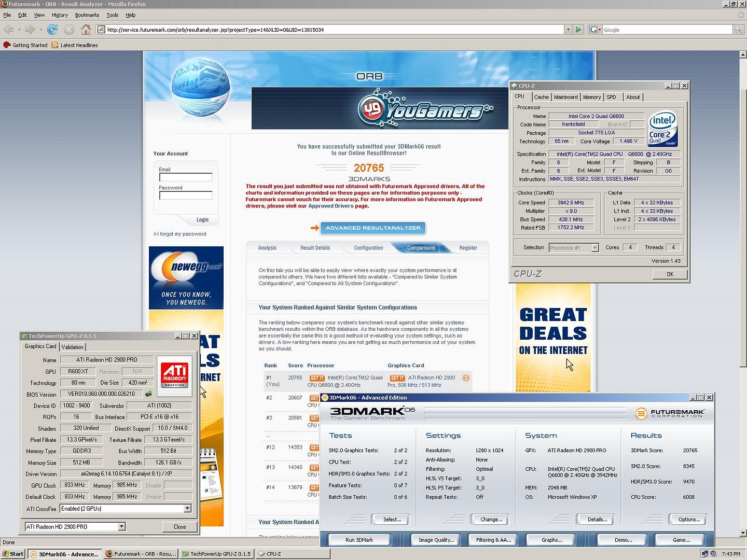The width and height of the screenshot is (747, 560).
Task: Open Image Quality... in 3DMark06
Action: [x=436, y=540]
